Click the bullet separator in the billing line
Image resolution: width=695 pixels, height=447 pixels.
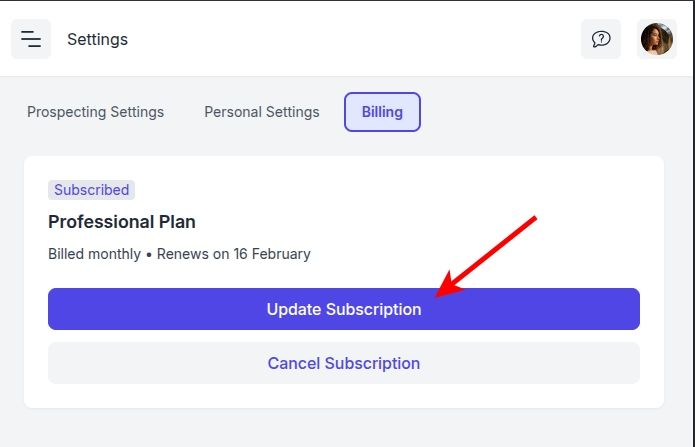(x=149, y=254)
